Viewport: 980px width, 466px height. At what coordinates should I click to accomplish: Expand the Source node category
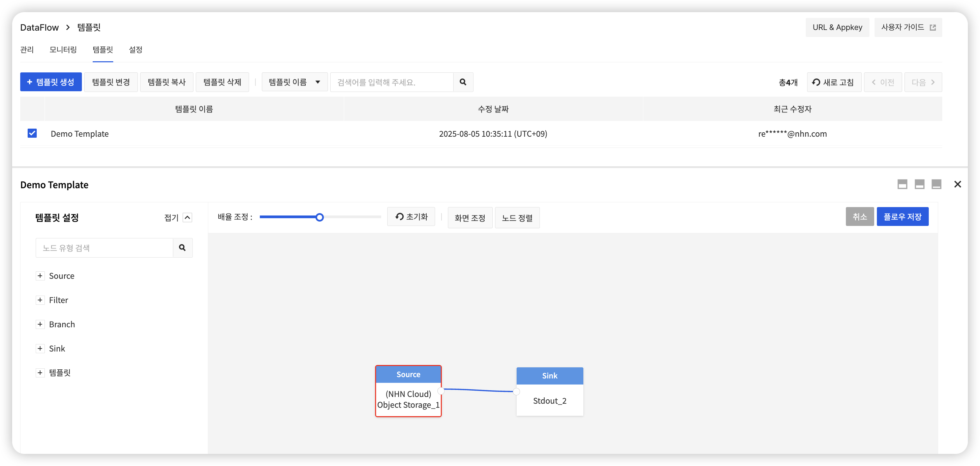[x=40, y=275]
